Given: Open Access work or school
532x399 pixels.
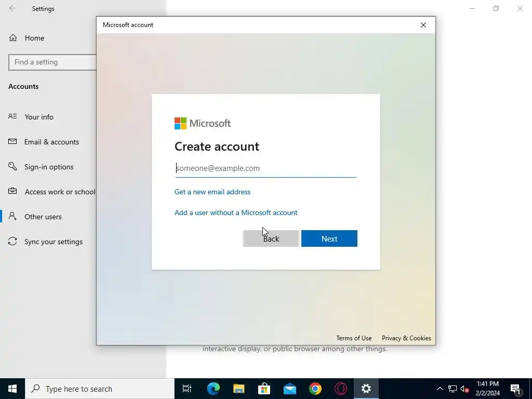Looking at the screenshot, I should (x=60, y=192).
